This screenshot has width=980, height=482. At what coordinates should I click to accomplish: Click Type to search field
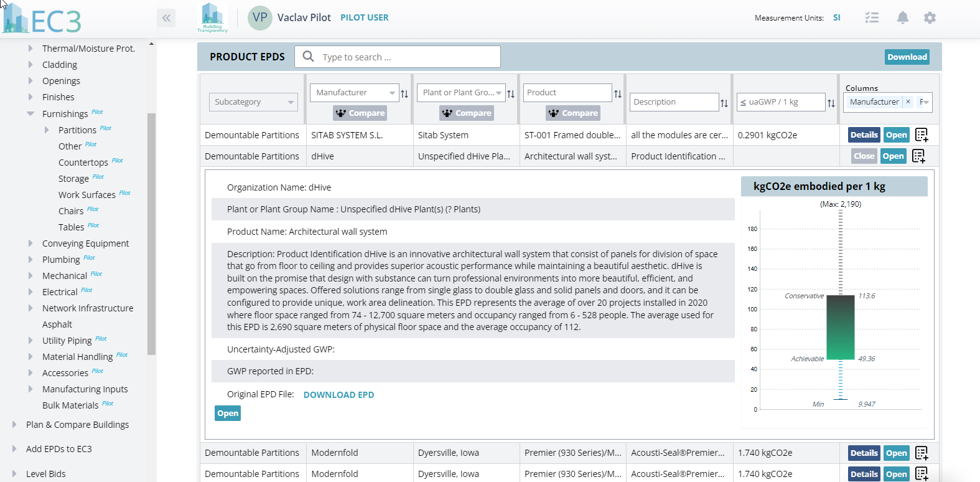[x=398, y=57]
